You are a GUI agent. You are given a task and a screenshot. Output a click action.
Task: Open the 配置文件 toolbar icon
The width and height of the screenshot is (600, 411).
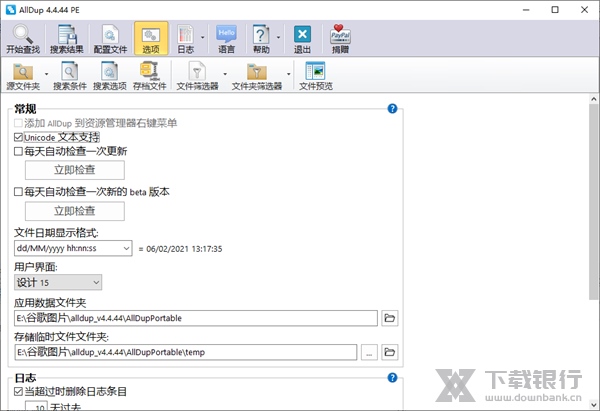[110, 39]
